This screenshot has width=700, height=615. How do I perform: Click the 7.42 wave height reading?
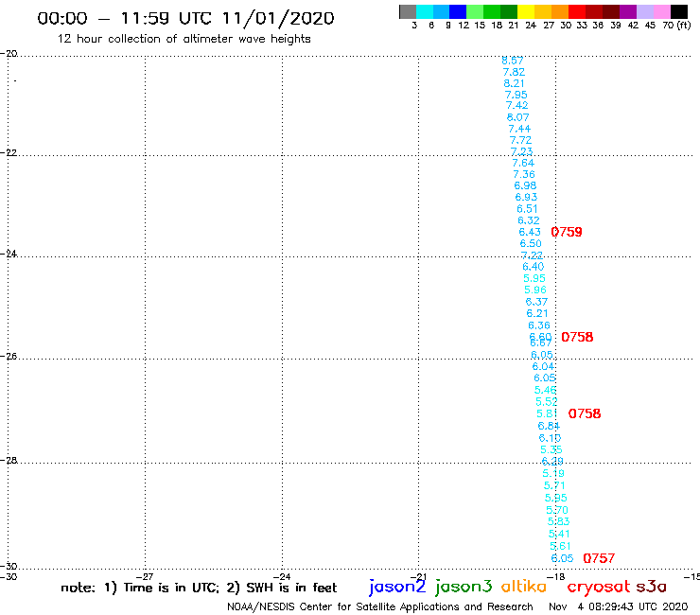pos(517,105)
